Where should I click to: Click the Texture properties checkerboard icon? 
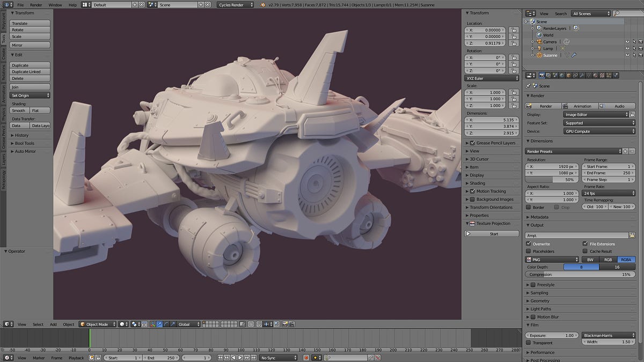coord(602,76)
